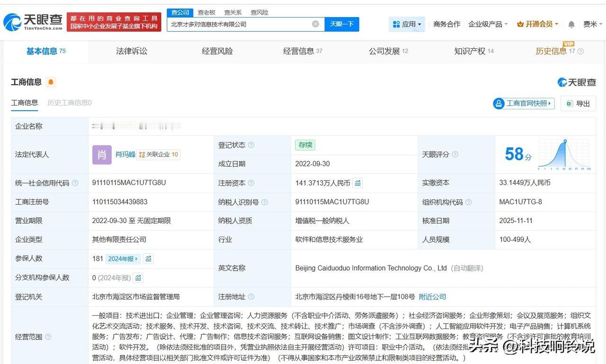
Task: Click the 人员规模 value 100-499人
Action: [x=515, y=240]
